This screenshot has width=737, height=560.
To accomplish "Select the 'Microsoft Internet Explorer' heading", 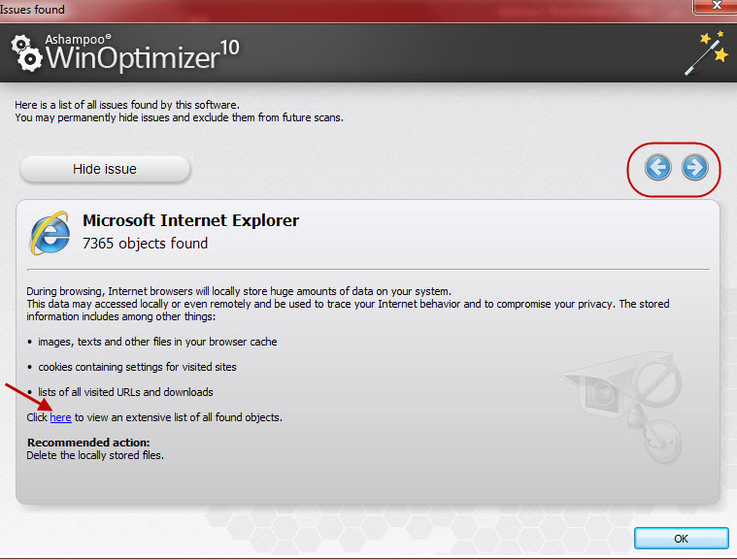I will pos(191,220).
